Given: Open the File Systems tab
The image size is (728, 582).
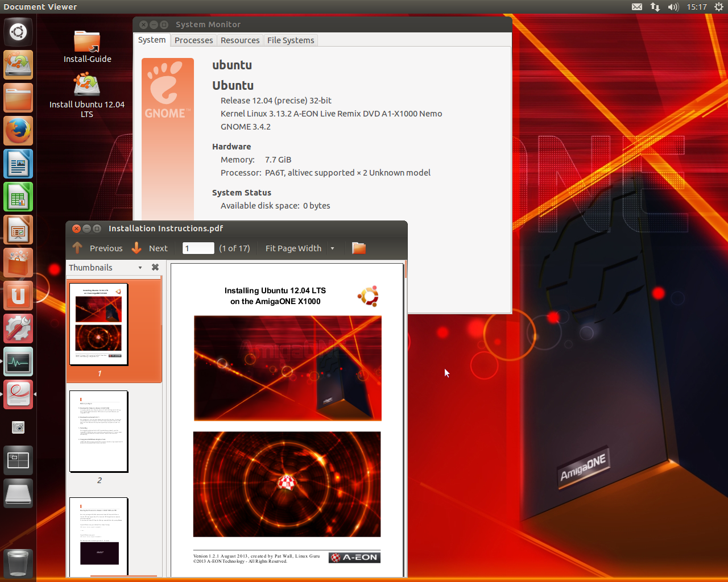Looking at the screenshot, I should pos(291,40).
